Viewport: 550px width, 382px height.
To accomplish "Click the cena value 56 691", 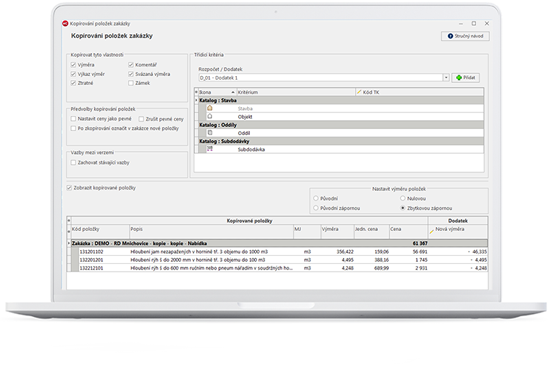I will pyautogui.click(x=420, y=252).
